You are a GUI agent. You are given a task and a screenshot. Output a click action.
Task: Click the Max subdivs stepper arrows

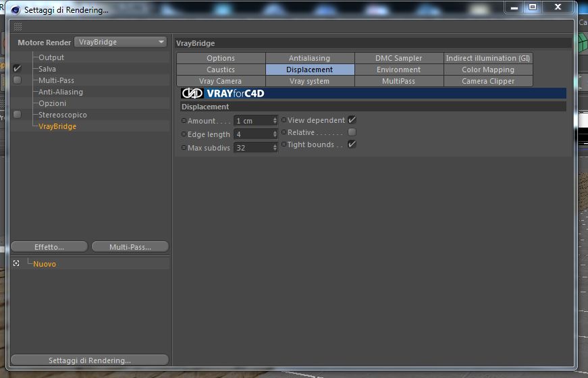point(275,147)
